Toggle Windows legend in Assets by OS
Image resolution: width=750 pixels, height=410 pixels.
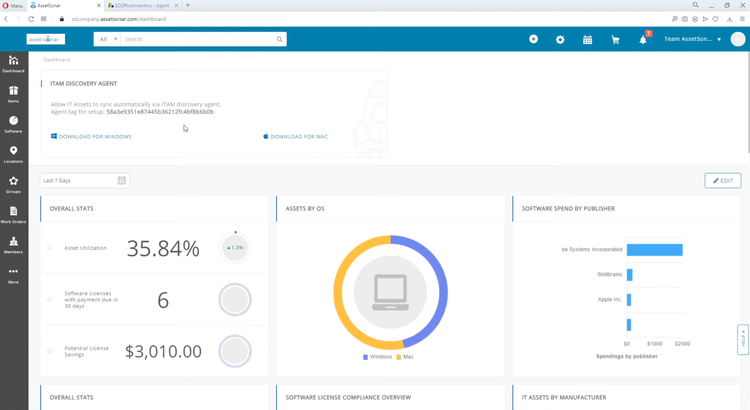[x=377, y=357]
